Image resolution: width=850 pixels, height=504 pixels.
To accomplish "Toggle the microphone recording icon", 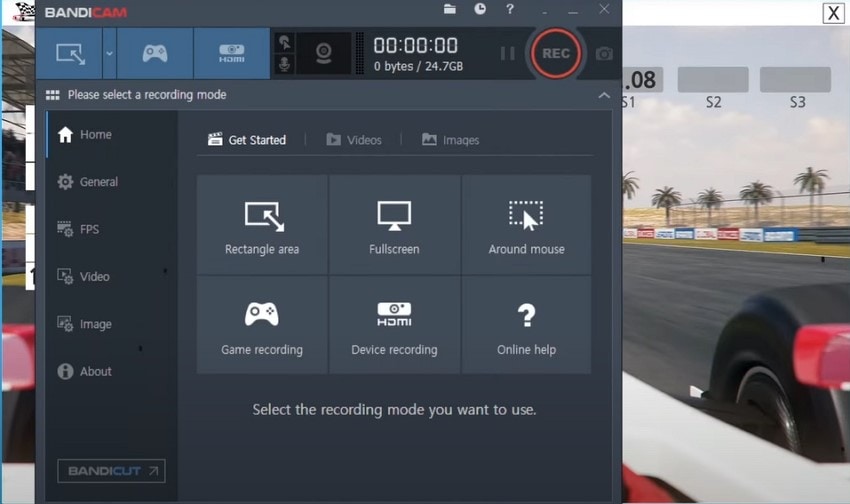I will pos(285,64).
